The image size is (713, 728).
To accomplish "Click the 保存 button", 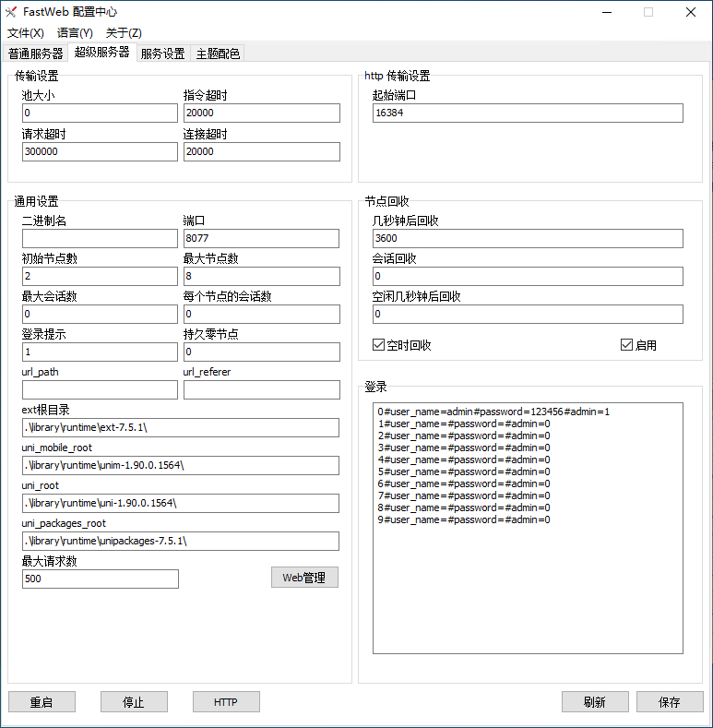I will (x=670, y=702).
